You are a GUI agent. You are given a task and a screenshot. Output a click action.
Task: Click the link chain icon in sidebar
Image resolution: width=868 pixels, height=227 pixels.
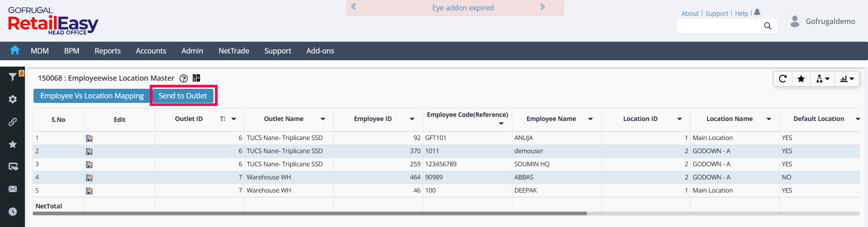(x=13, y=121)
